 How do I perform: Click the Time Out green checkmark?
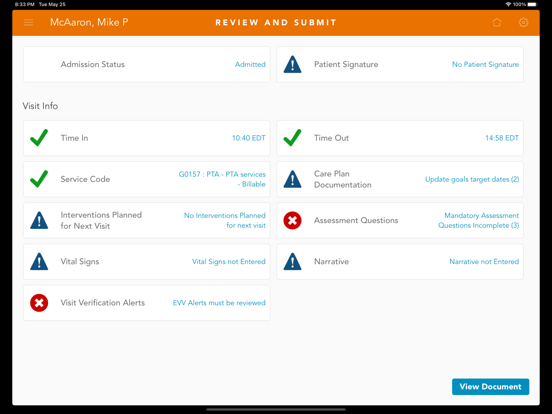click(292, 138)
